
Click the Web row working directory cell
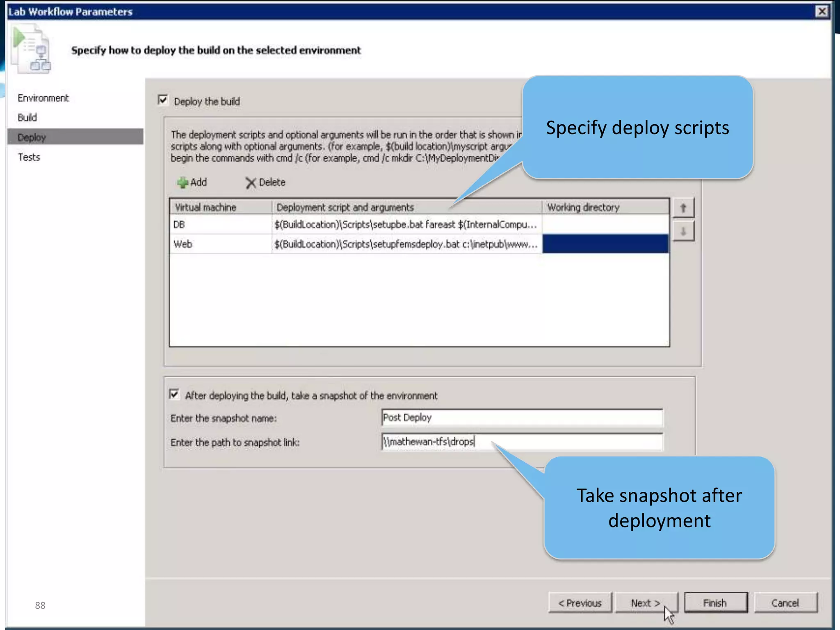point(605,244)
